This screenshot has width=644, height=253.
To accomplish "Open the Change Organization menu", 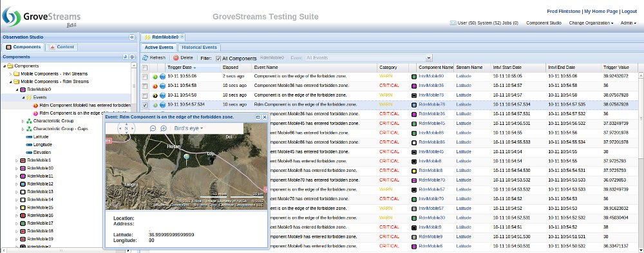I will 591,23.
